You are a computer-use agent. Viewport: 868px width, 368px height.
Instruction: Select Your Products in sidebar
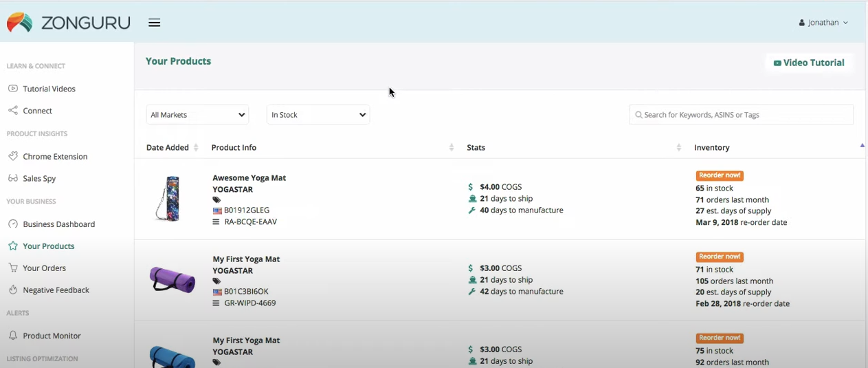(48, 246)
